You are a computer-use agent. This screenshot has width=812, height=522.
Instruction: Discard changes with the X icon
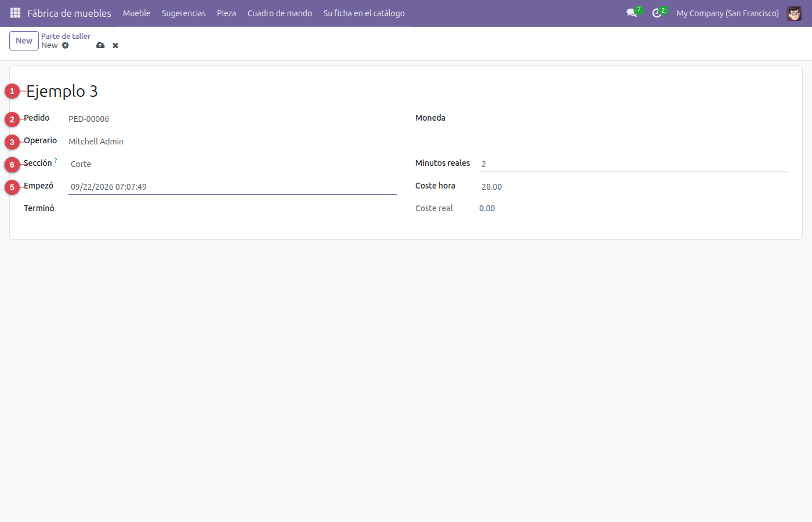click(115, 45)
